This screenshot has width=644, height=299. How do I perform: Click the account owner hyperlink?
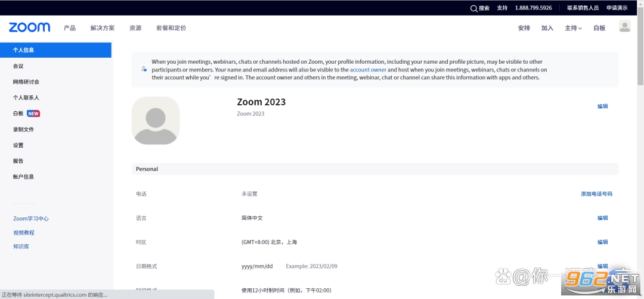(368, 70)
